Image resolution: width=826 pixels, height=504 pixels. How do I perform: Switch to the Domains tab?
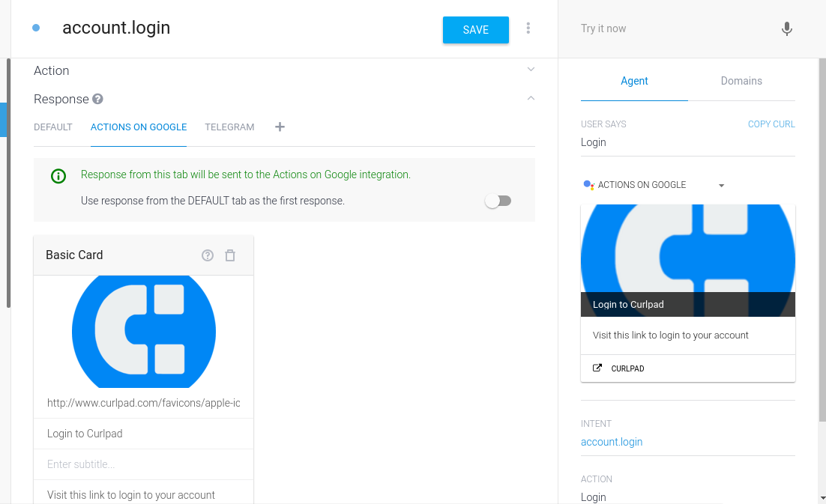741,81
